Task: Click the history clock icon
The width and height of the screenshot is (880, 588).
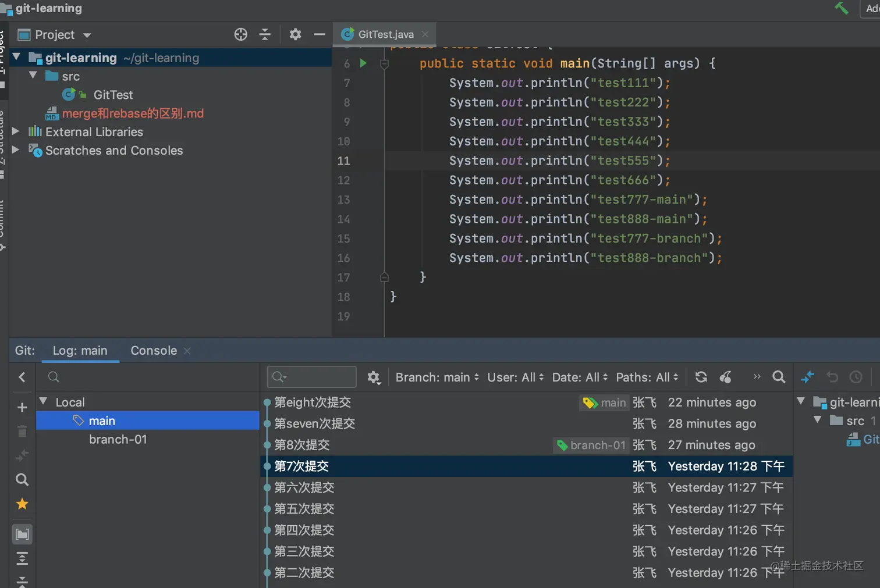Action: click(856, 377)
